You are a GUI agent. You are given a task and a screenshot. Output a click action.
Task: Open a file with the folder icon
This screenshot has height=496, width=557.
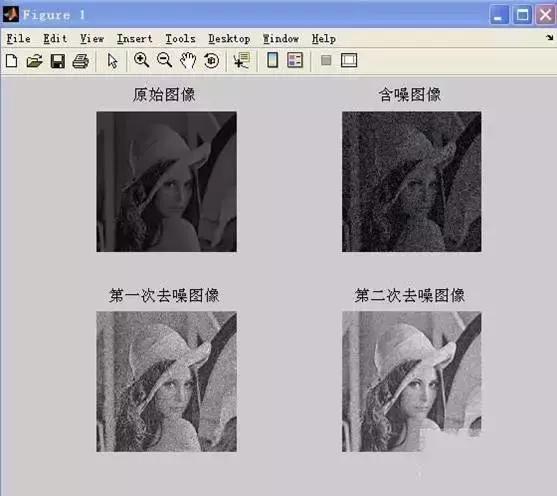[34, 61]
